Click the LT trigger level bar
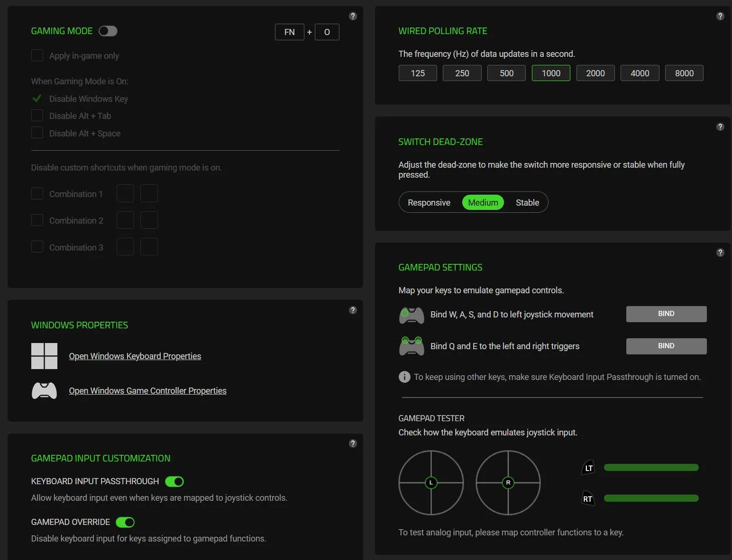This screenshot has height=560, width=732. pos(651,468)
